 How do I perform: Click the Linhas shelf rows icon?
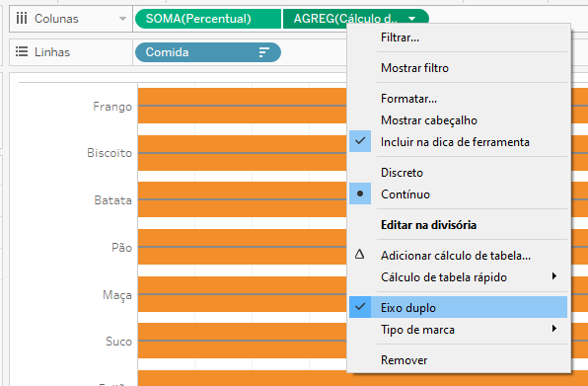coord(22,51)
